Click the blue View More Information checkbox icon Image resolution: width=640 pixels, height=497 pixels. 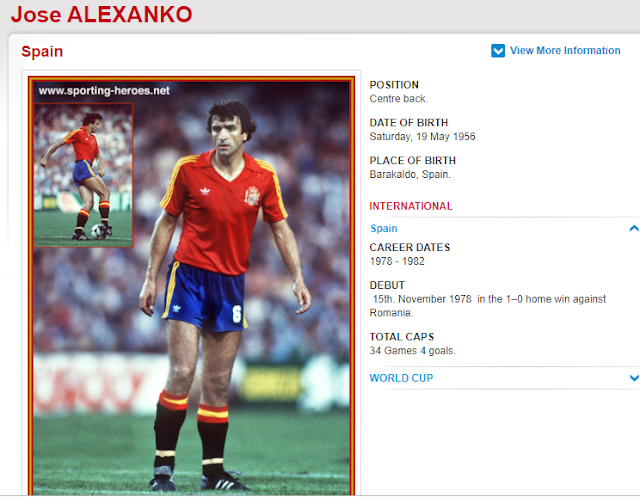[498, 51]
